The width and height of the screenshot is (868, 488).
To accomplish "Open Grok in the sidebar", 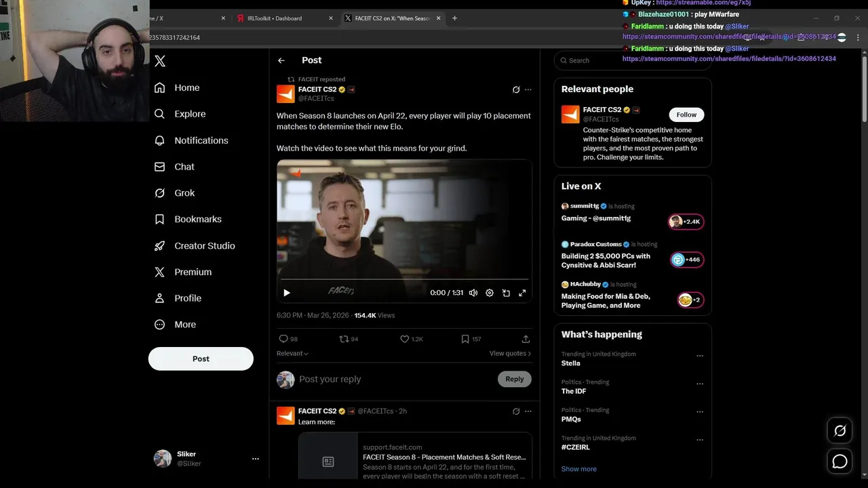I will click(174, 193).
